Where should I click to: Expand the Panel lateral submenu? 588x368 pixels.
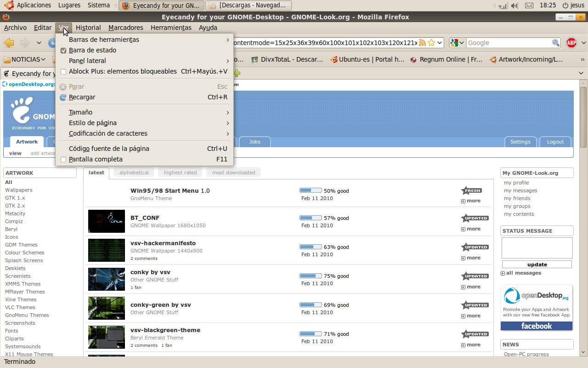[x=144, y=61]
